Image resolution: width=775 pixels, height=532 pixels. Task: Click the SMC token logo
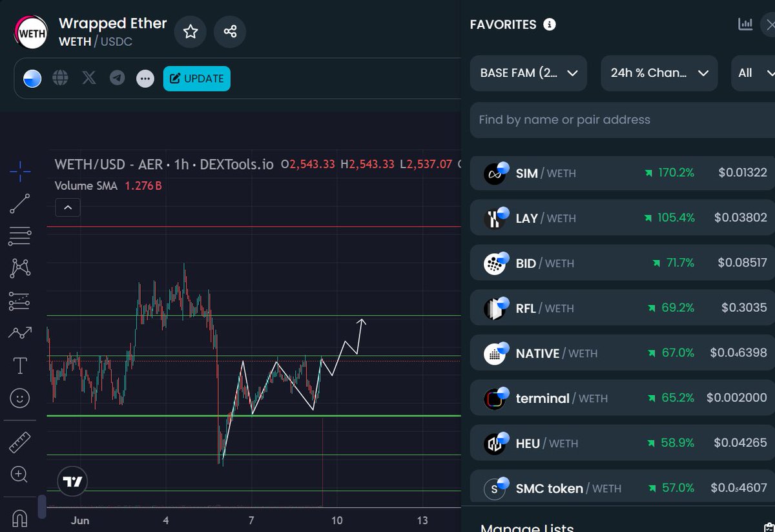click(x=495, y=489)
